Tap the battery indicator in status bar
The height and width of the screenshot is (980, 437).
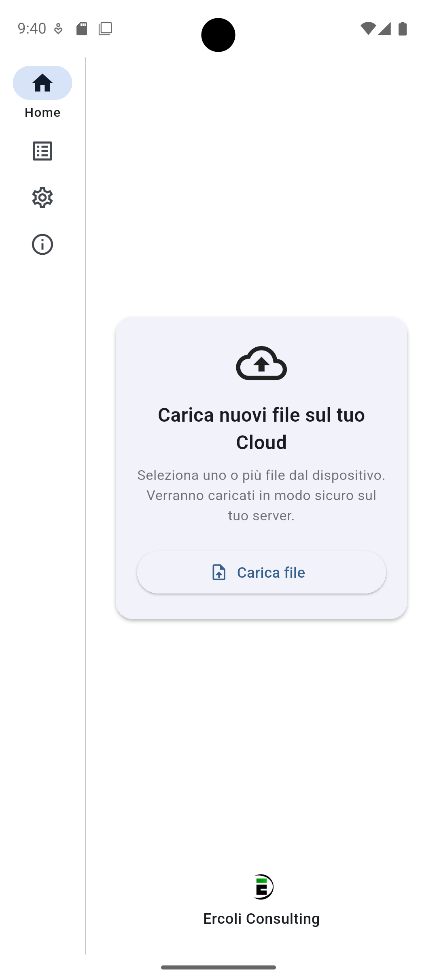coord(403,29)
